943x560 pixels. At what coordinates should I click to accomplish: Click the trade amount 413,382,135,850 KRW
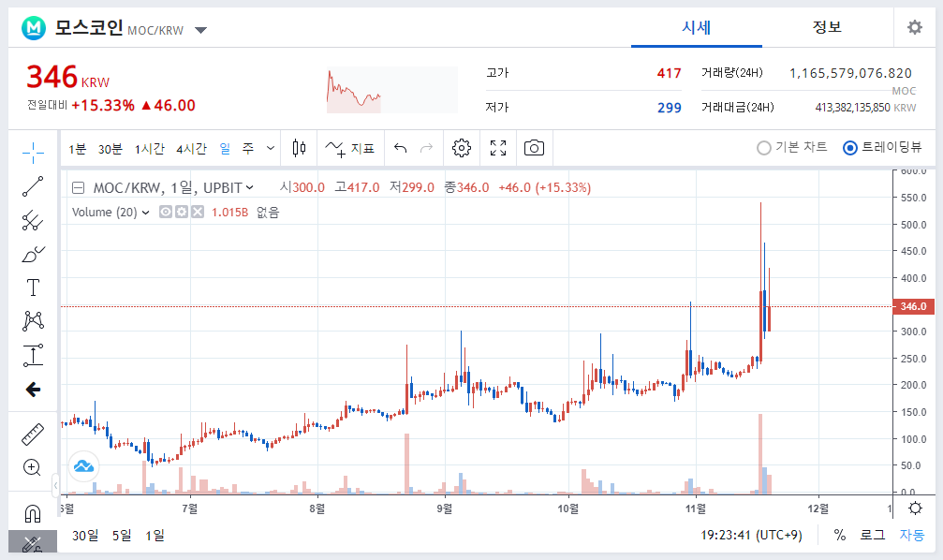pos(865,108)
